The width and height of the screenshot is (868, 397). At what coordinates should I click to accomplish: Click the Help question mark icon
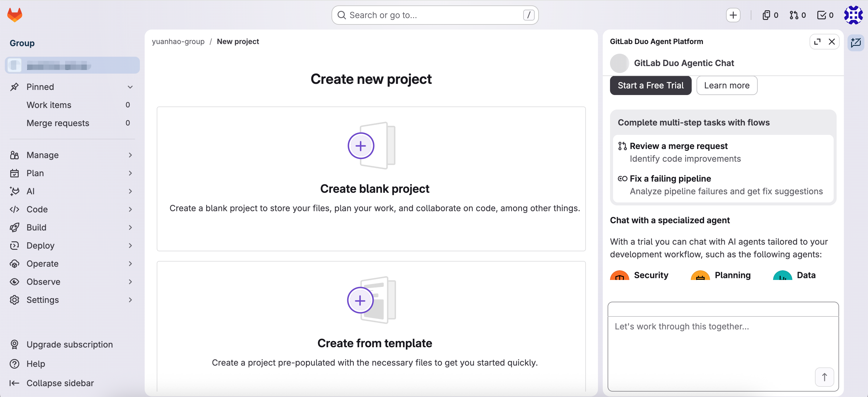pos(14,364)
